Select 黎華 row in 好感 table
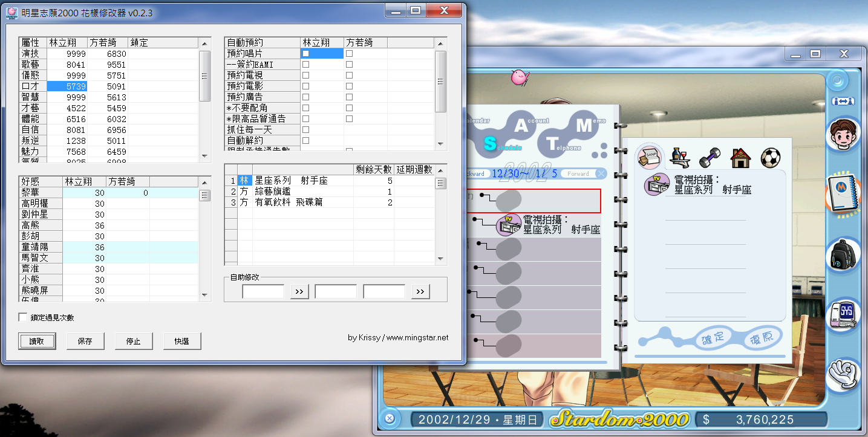The width and height of the screenshot is (868, 437). pos(109,193)
